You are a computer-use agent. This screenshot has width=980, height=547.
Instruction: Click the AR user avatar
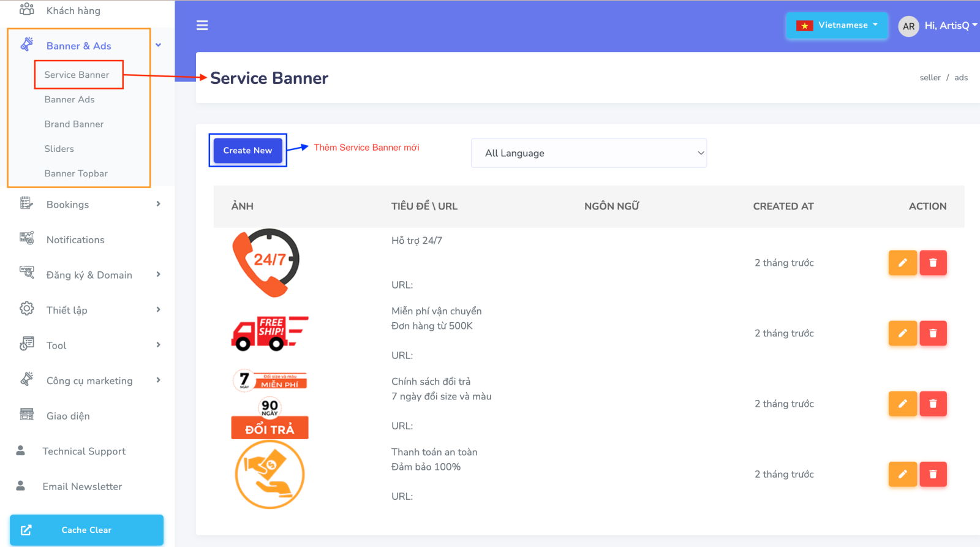click(908, 26)
